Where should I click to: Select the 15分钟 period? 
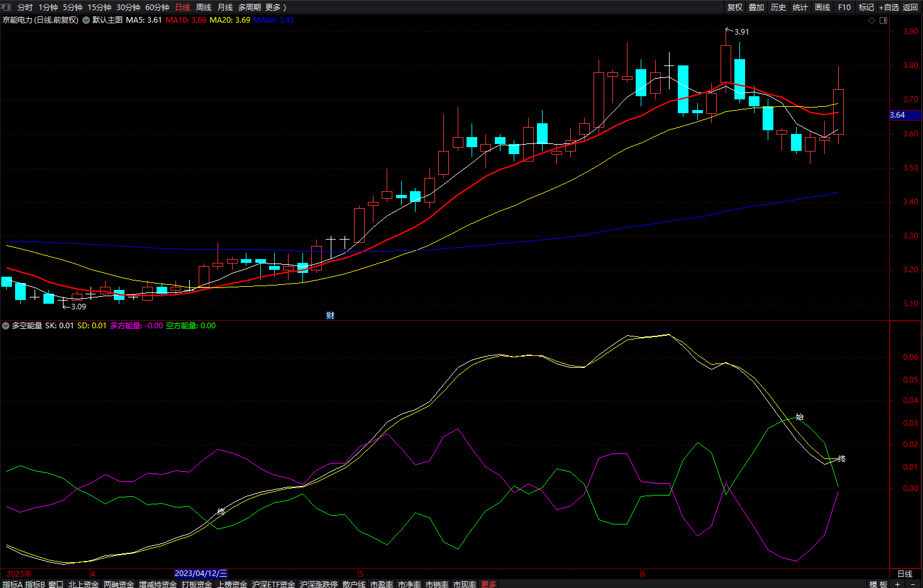click(x=99, y=8)
